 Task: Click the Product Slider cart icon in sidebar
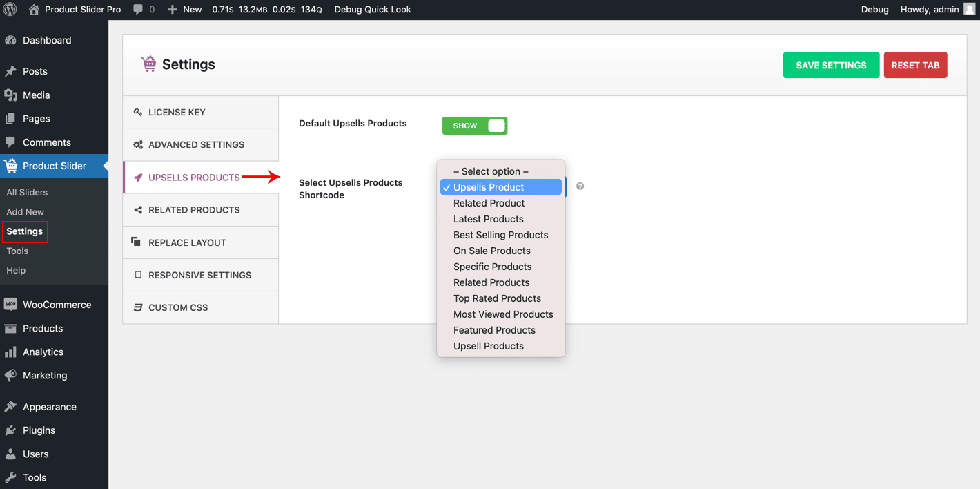coord(10,166)
